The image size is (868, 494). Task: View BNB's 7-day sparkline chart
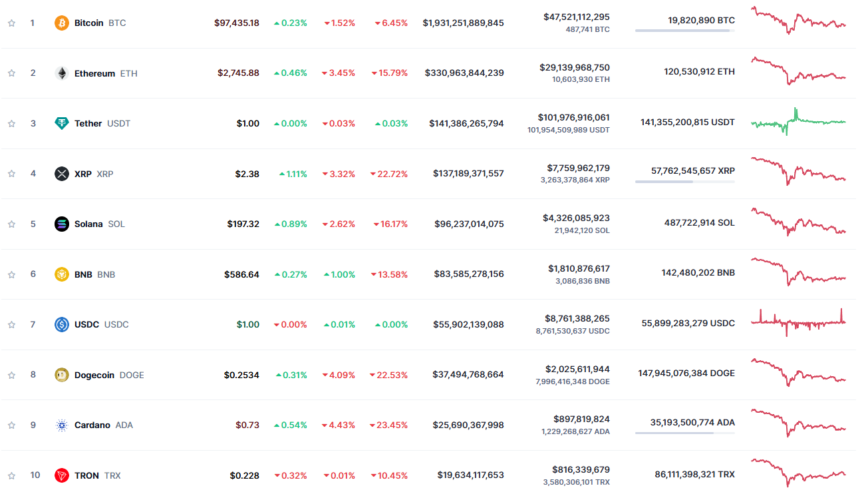tap(798, 272)
